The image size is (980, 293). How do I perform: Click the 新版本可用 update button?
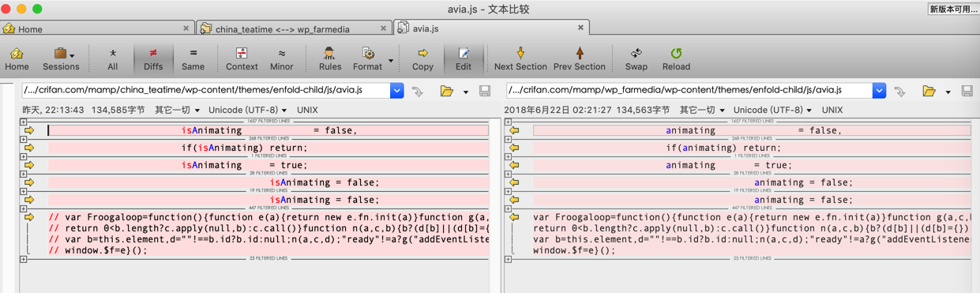(x=953, y=9)
